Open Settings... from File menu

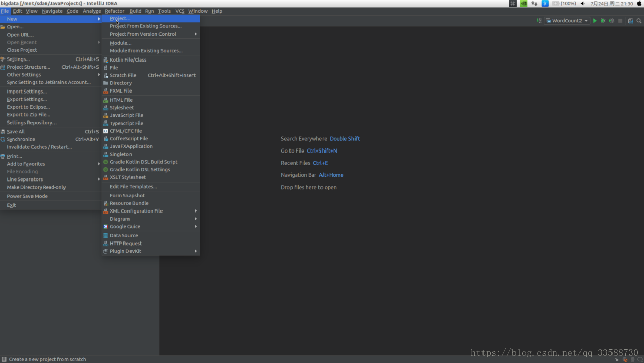tap(51, 59)
